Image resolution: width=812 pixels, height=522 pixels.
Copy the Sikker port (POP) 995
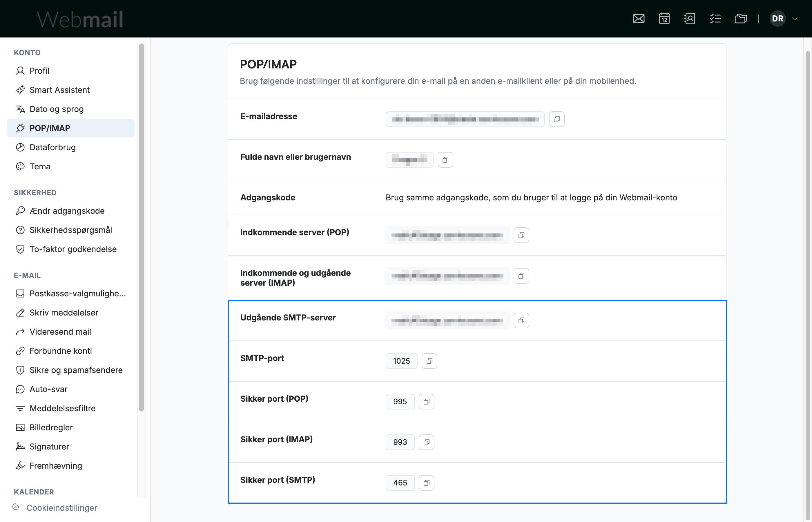[426, 402]
